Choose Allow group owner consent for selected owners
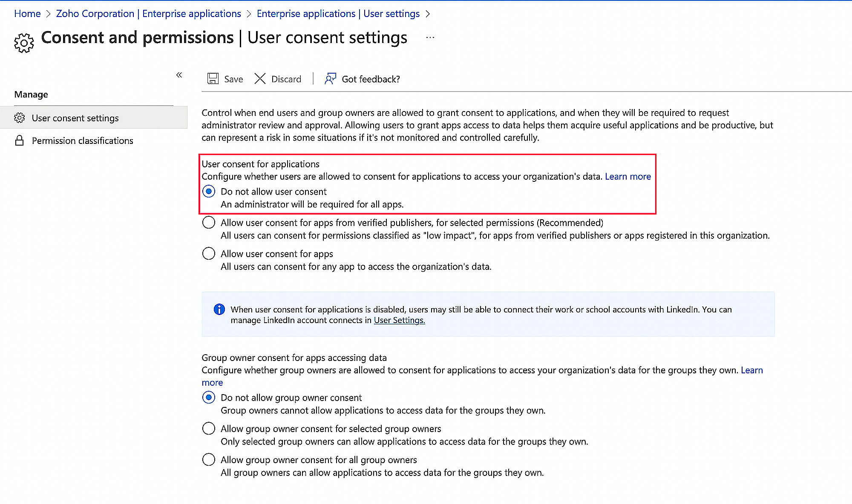 (209, 429)
